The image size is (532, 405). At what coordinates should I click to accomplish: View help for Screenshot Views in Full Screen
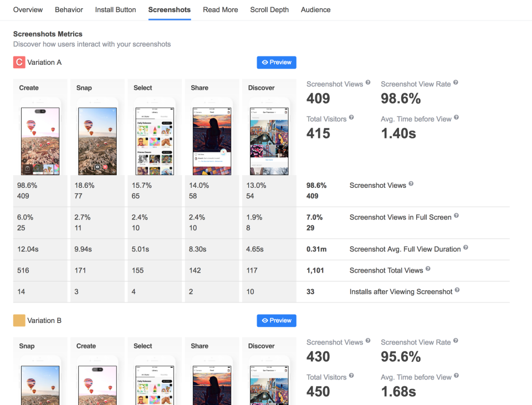point(456,217)
